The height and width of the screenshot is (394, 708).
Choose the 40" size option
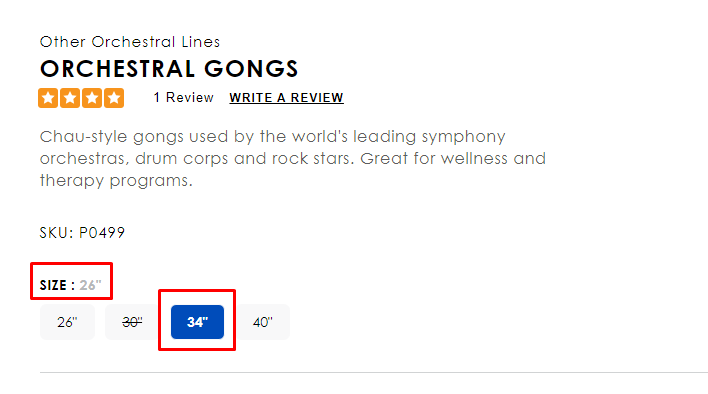tap(263, 322)
